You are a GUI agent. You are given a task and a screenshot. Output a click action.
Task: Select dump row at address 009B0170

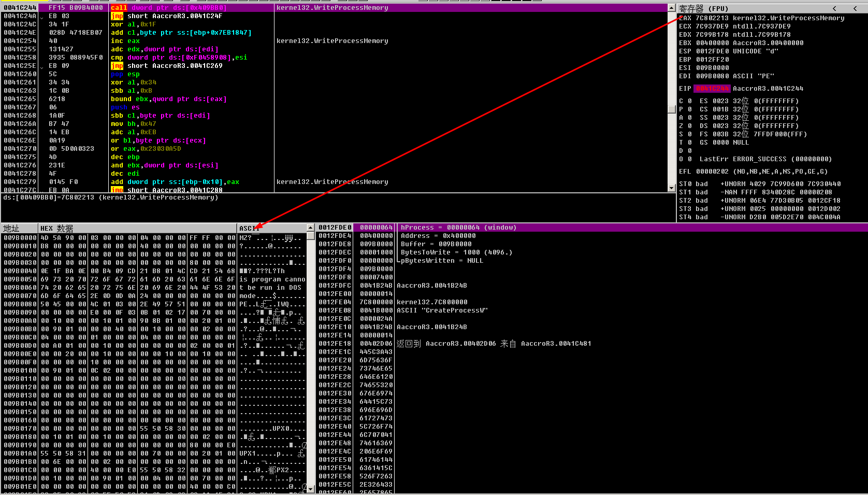coord(154,429)
